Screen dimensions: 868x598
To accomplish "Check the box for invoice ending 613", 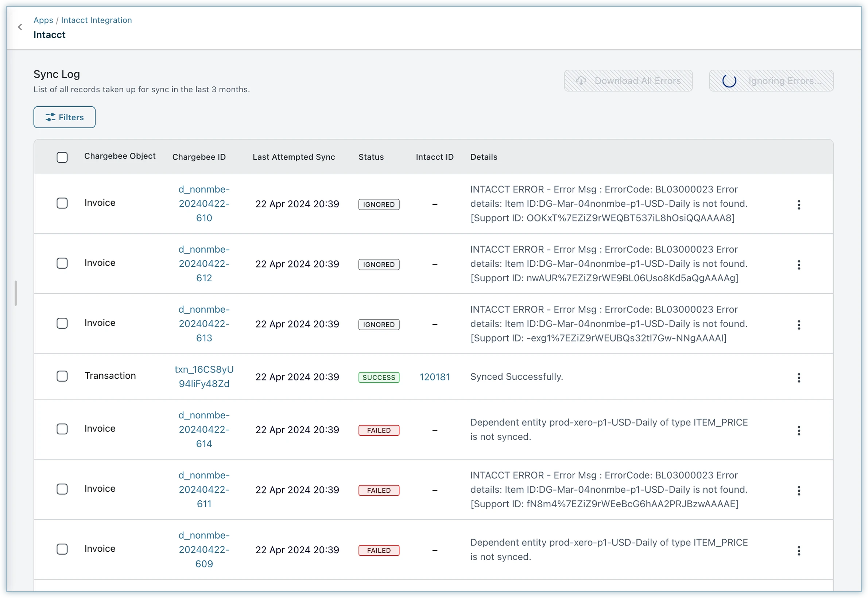I will [x=62, y=323].
